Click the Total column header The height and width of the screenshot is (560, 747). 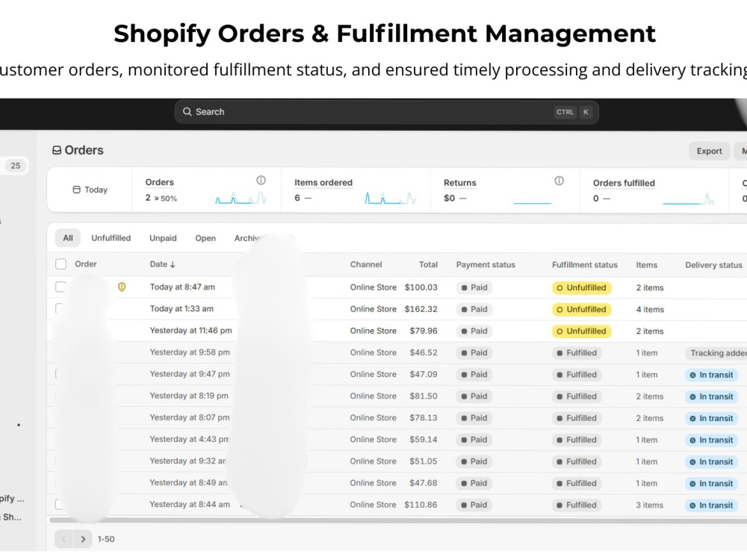(428, 264)
